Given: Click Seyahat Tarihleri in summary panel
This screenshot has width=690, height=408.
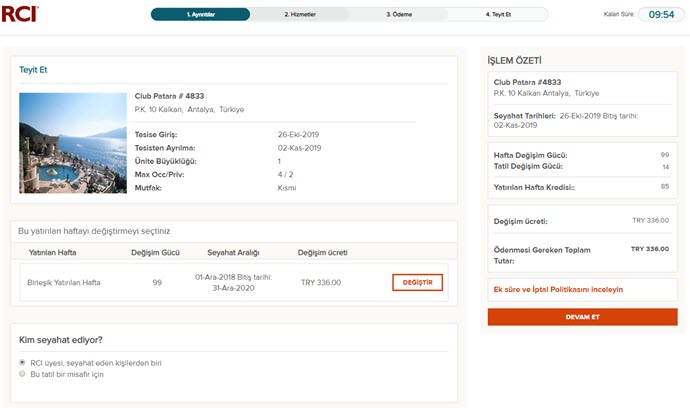Looking at the screenshot, I should [x=525, y=116].
